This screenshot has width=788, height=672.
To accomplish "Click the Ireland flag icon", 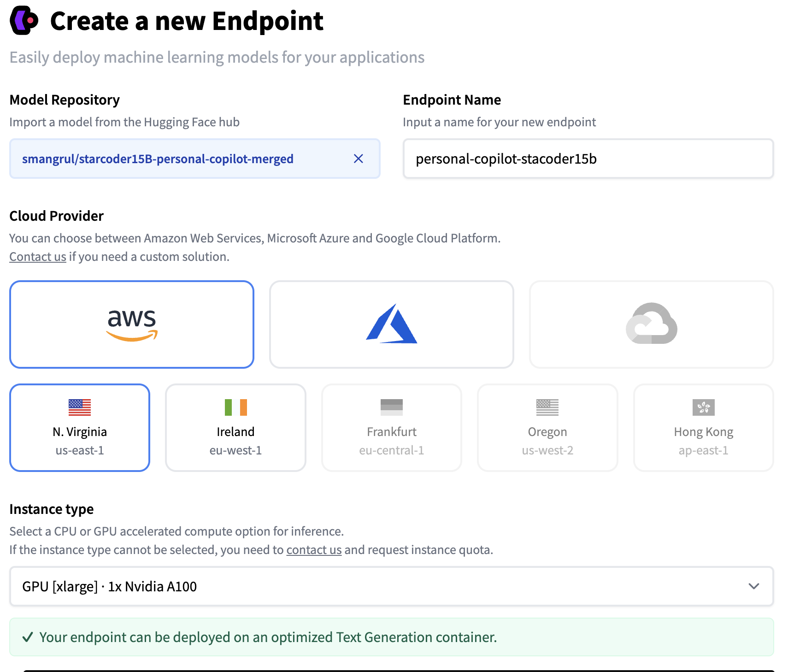I will 235,407.
